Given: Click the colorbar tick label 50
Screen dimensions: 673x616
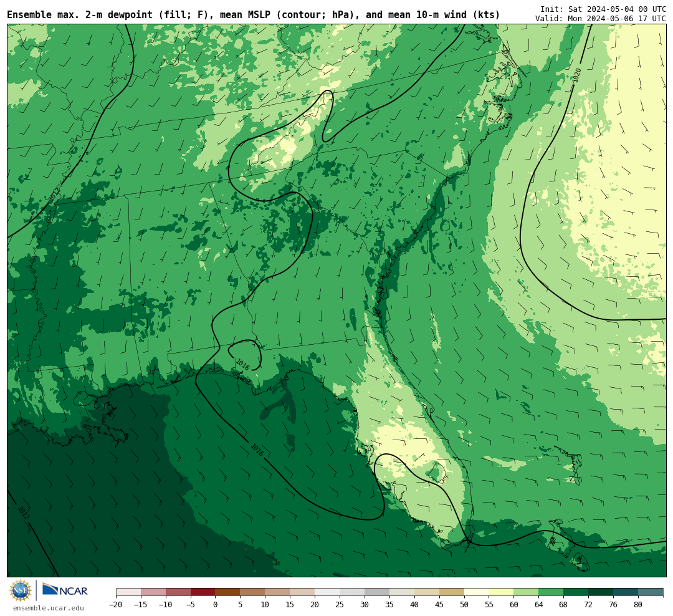Looking at the screenshot, I should point(464,605).
